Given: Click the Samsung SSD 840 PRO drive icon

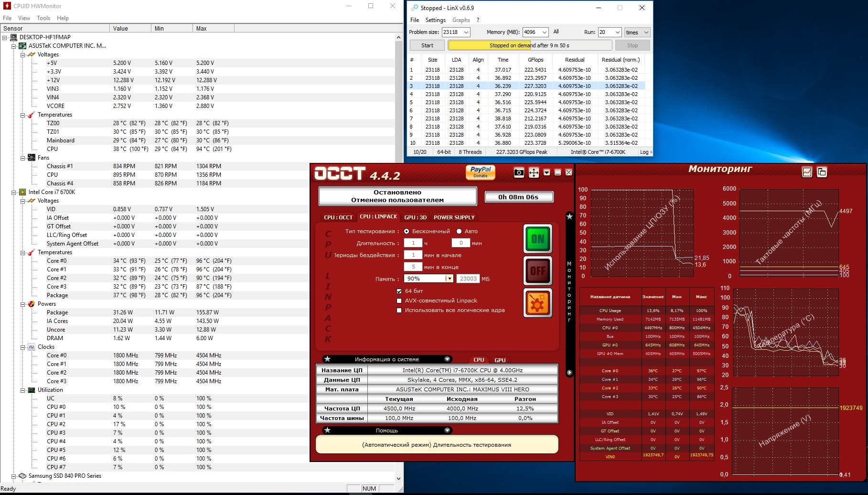Looking at the screenshot, I should tap(22, 476).
